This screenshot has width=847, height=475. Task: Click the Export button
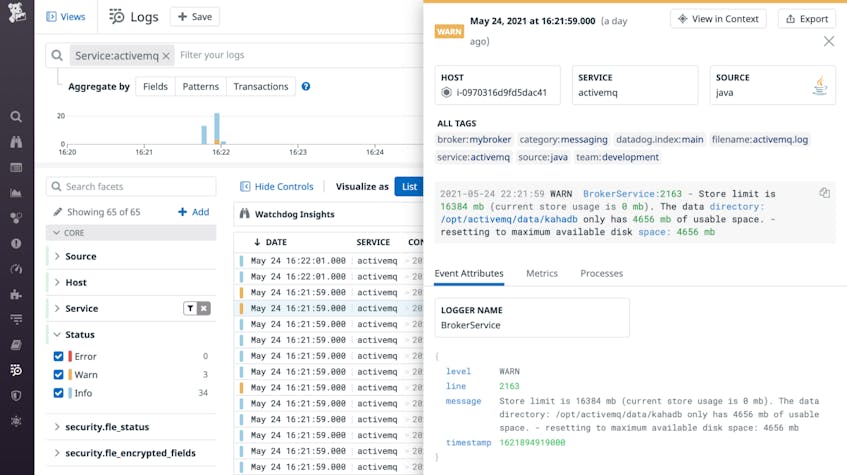807,19
